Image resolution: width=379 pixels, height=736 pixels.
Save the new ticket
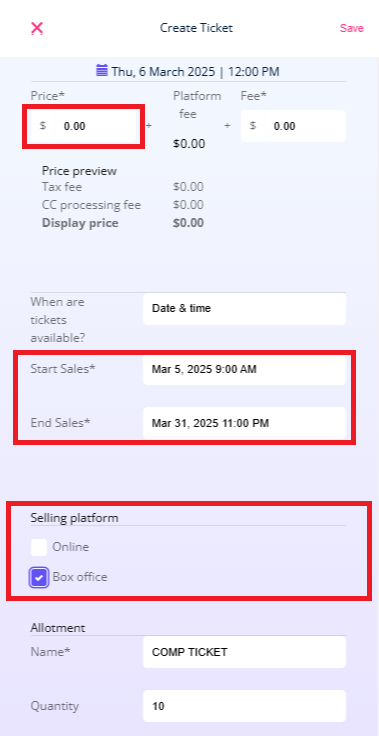(352, 28)
